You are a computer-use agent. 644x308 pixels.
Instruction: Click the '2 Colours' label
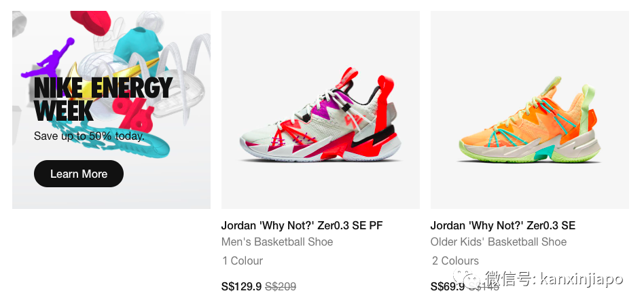[x=455, y=261]
